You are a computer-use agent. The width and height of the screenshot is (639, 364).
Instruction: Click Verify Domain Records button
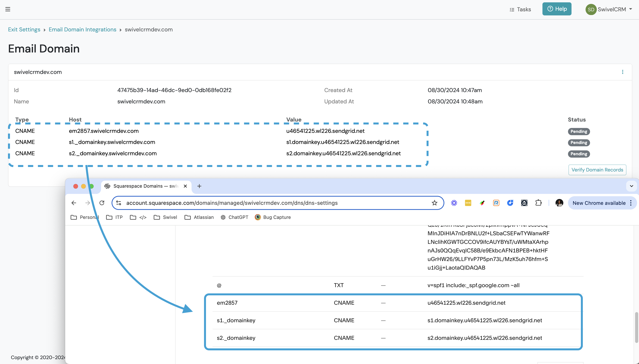point(597,170)
